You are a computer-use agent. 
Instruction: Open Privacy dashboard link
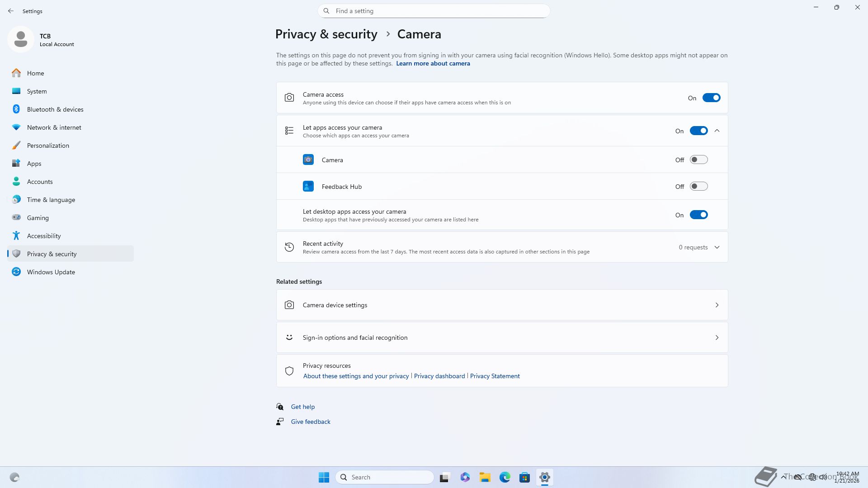(x=439, y=376)
